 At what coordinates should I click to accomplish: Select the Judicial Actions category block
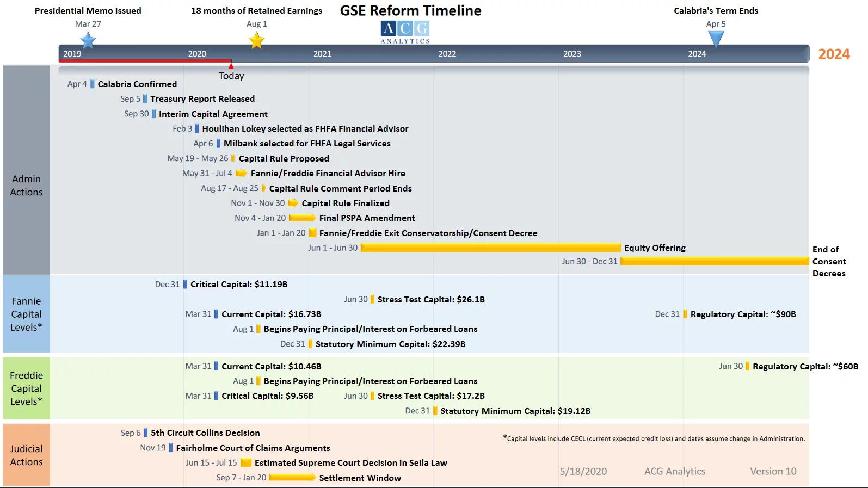pos(26,455)
